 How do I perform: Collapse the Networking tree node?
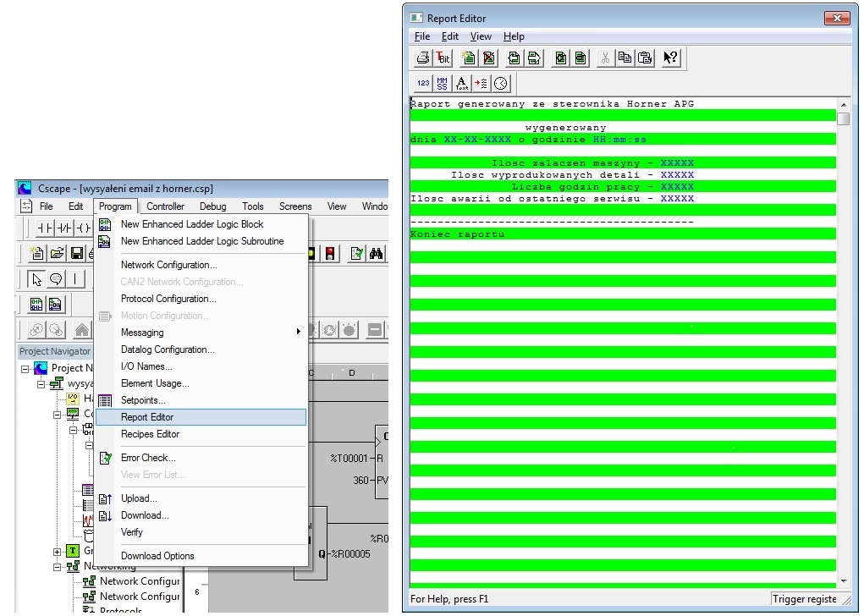[57, 566]
